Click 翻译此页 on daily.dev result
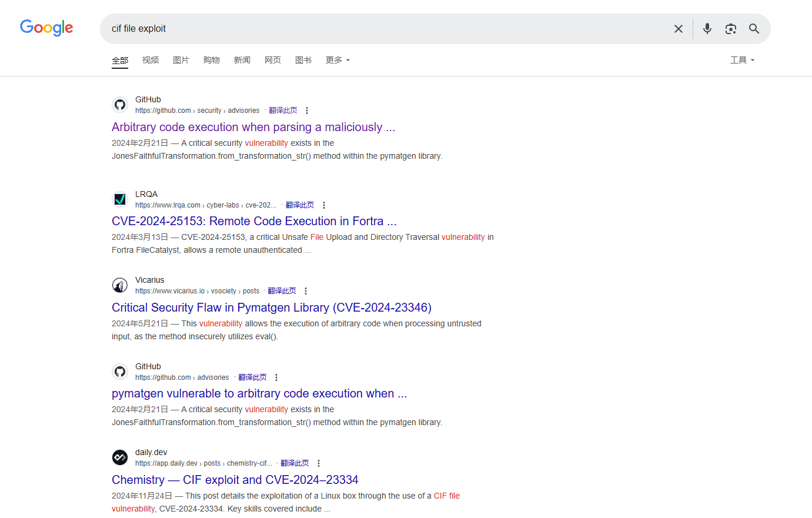 click(x=295, y=463)
